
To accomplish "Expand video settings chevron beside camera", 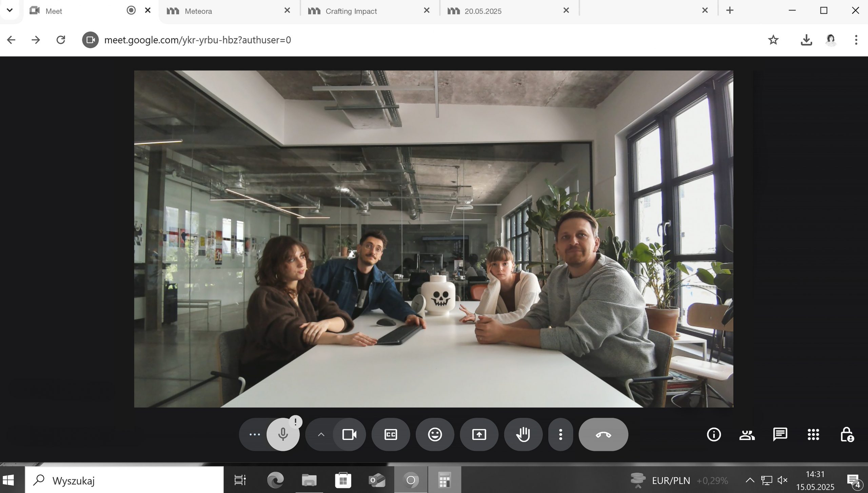I will coord(321,434).
